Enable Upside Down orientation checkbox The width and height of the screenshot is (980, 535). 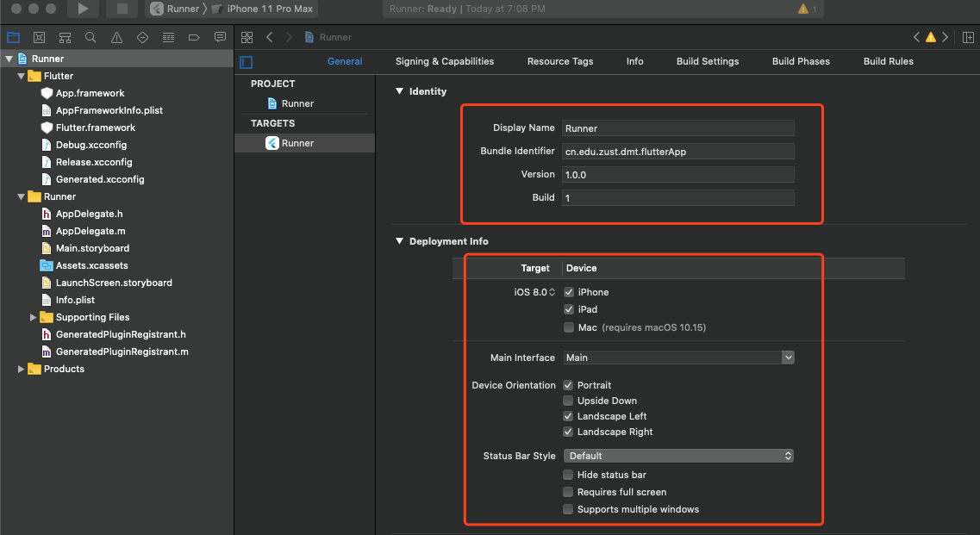(568, 401)
